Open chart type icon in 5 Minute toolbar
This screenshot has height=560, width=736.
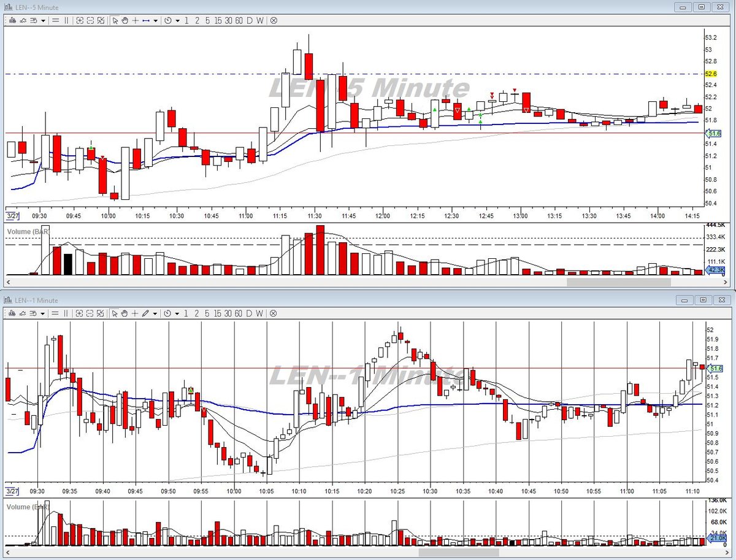[12, 20]
